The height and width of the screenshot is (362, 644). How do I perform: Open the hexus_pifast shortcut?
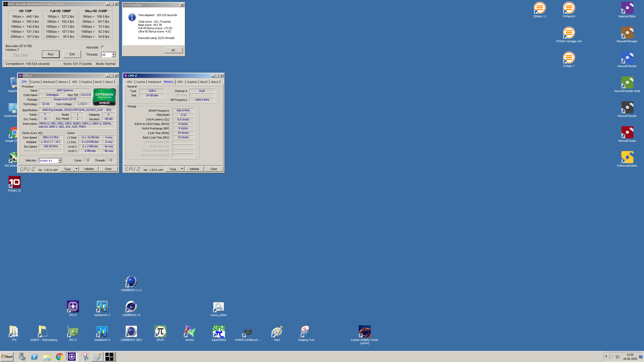219,308
